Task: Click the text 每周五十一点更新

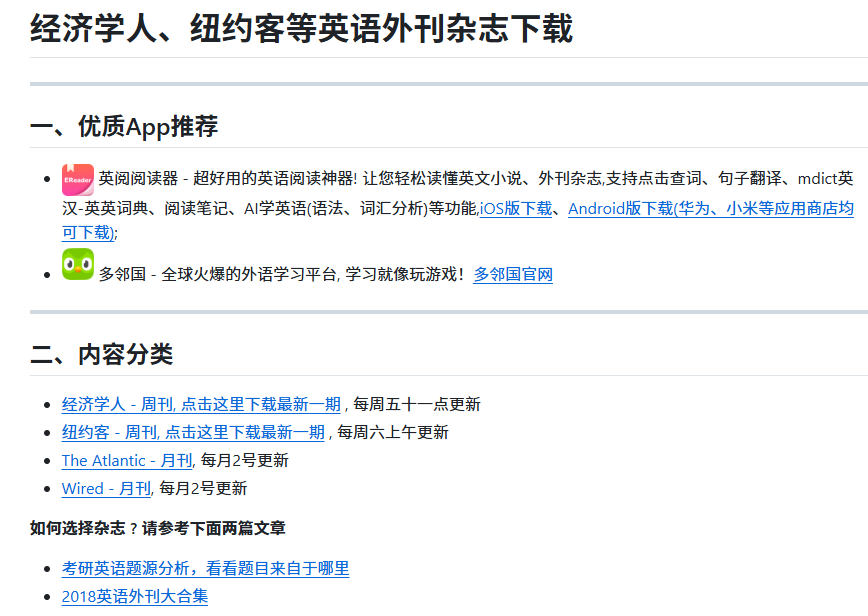Action: [x=417, y=405]
